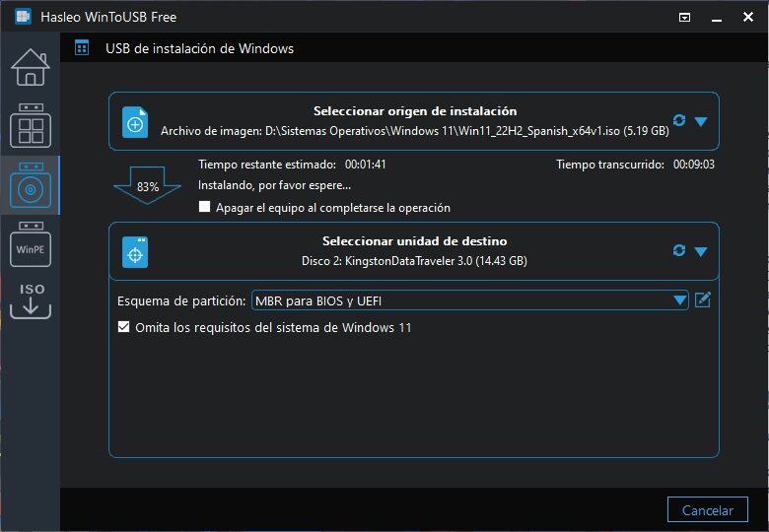Viewport: 769px width, 532px height.
Task: Click the Instalando, por favor espere status
Action: click(274, 185)
